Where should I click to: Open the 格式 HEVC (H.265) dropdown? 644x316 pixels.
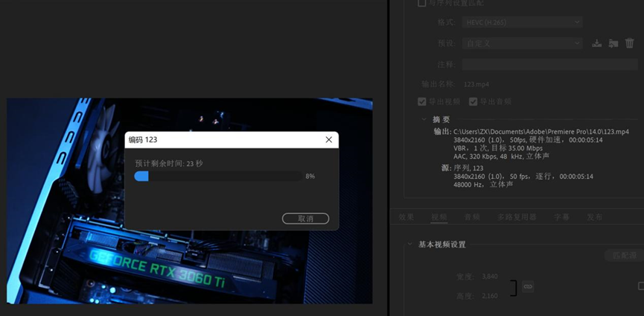523,22
